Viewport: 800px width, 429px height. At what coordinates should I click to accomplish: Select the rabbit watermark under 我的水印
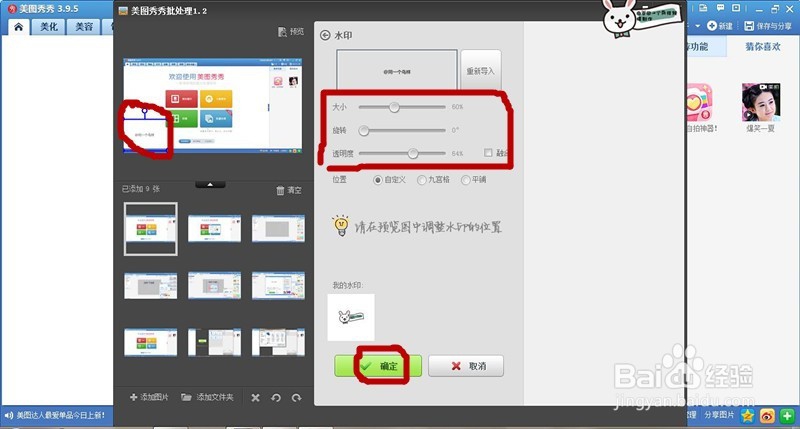click(351, 317)
